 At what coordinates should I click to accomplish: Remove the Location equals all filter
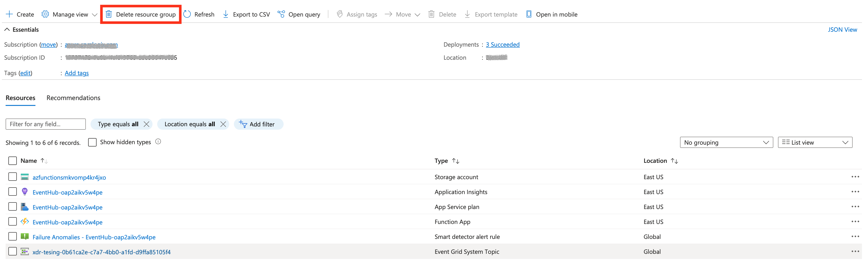pyautogui.click(x=223, y=124)
